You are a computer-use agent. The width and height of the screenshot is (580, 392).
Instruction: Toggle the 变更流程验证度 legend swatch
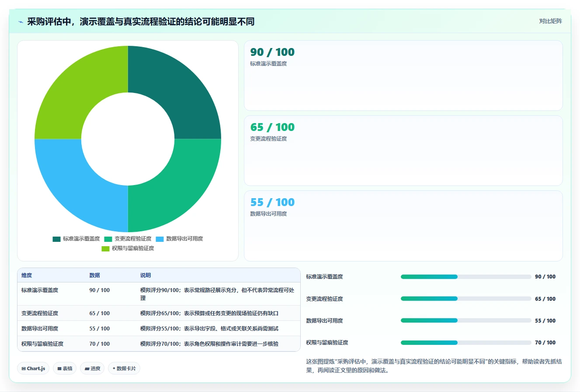click(x=108, y=239)
